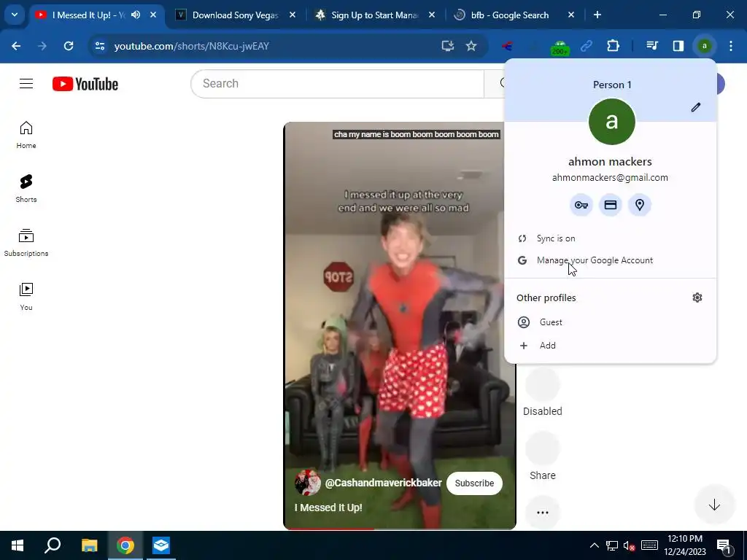The image size is (747, 560).
Task: Switch to Guest profile
Action: 611,322
